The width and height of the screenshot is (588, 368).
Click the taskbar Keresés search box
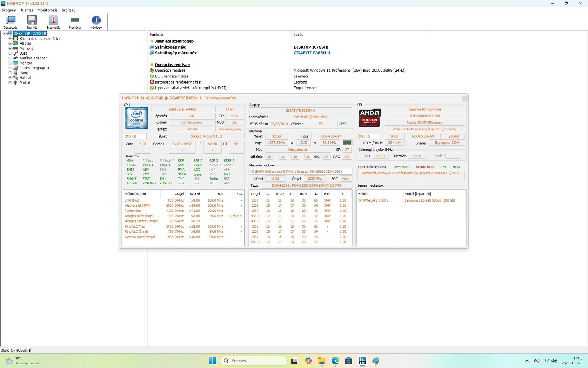click(254, 361)
